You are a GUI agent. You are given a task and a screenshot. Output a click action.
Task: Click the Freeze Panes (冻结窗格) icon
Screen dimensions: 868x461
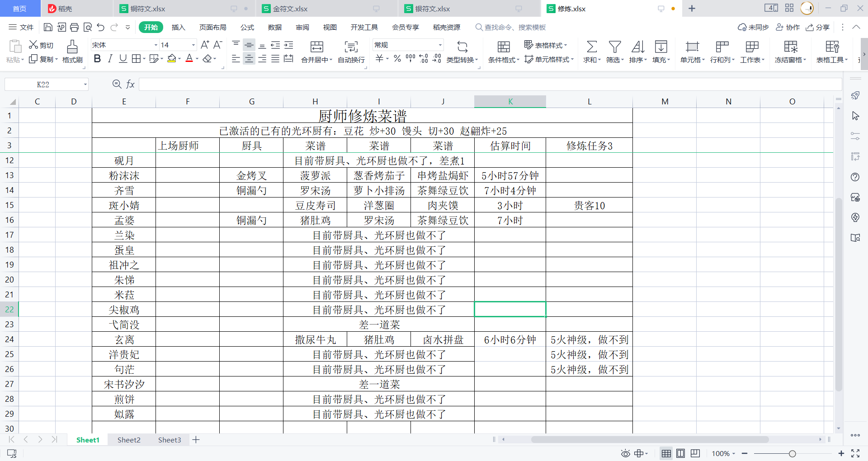click(x=790, y=47)
